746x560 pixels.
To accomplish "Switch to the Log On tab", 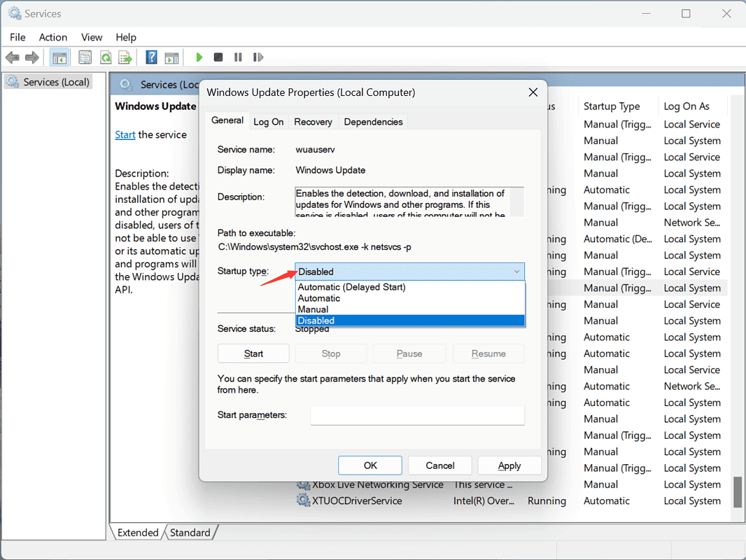I will coord(268,122).
